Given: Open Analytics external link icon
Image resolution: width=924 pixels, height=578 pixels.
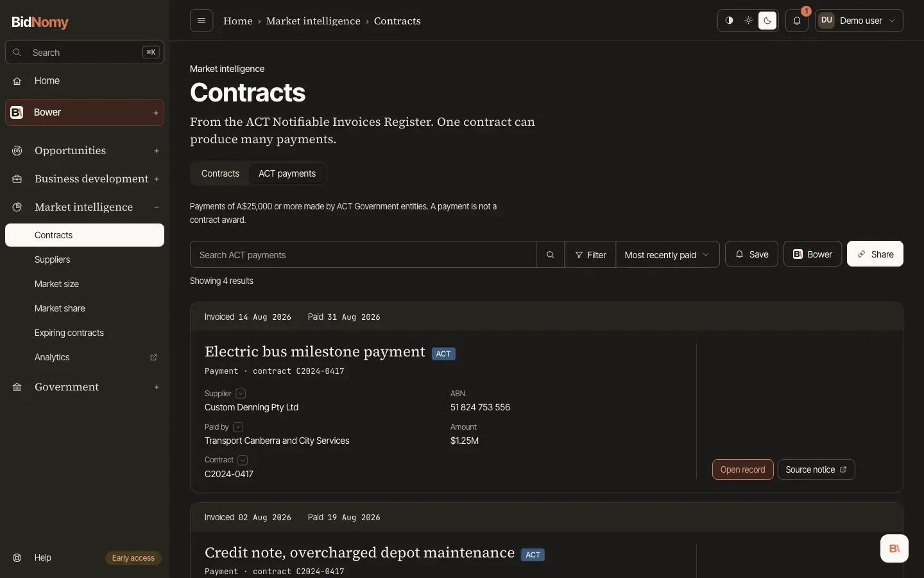Looking at the screenshot, I should 153,357.
